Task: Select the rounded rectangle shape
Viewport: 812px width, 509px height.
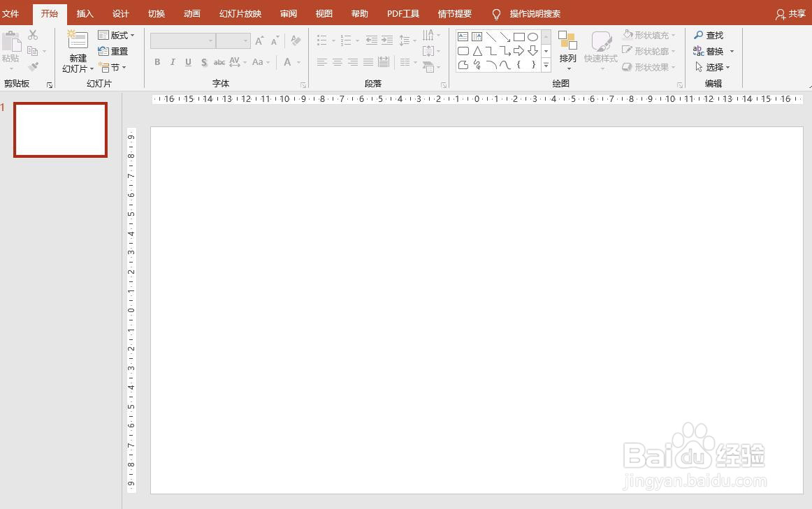Action: [463, 51]
